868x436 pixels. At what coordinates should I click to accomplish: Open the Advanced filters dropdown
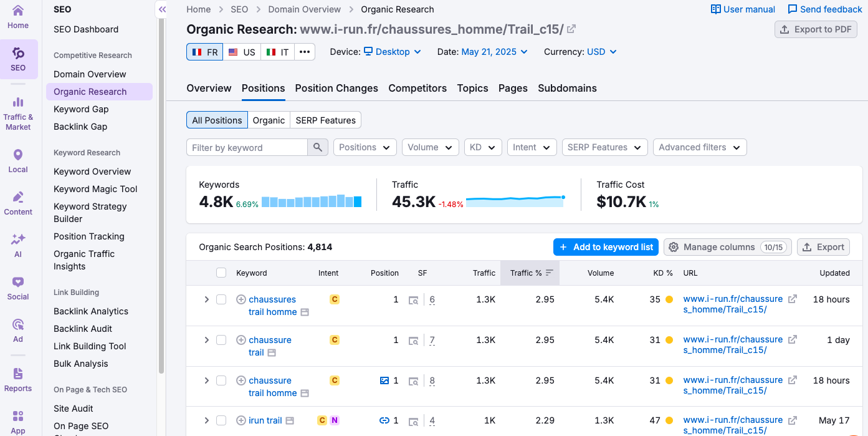(x=700, y=147)
